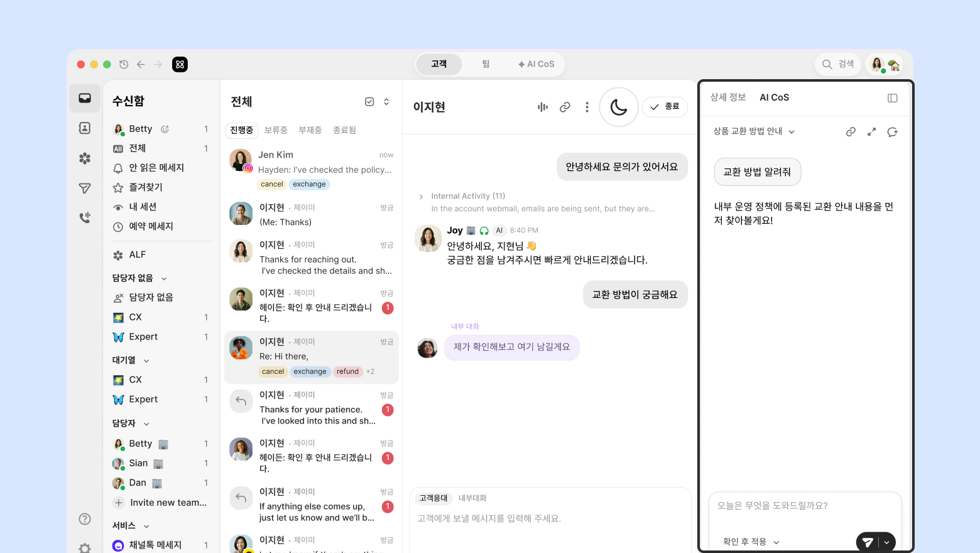Collapse the 대기열 section

(x=146, y=361)
